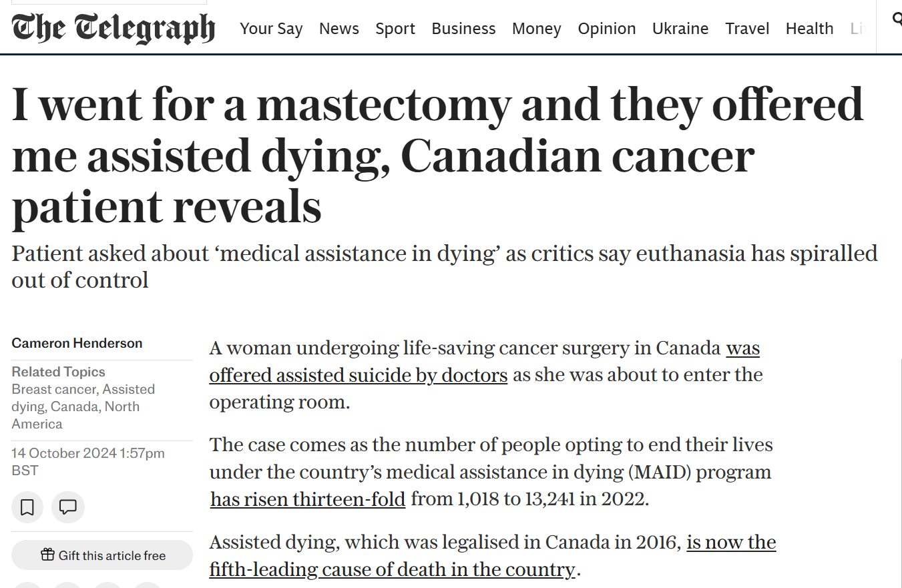Viewport: 902px width, 588px height.
Task: Open the comments speech bubble icon
Action: coord(68,507)
